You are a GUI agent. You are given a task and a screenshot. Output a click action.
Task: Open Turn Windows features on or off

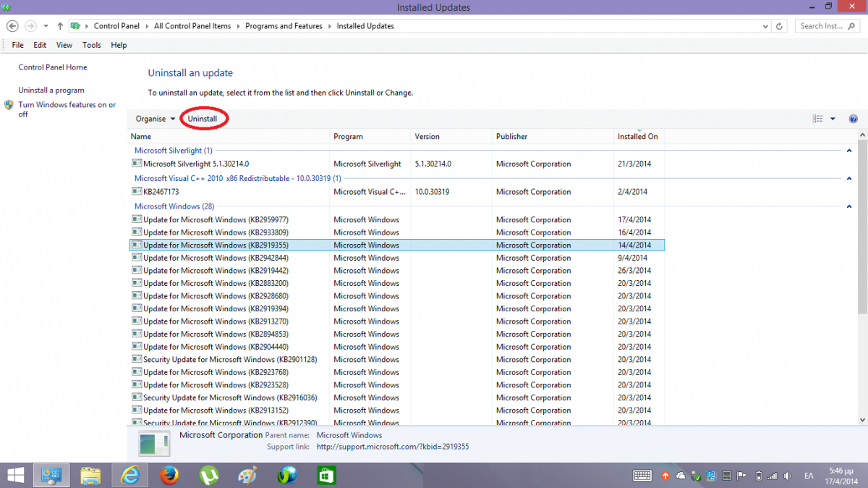click(x=67, y=109)
